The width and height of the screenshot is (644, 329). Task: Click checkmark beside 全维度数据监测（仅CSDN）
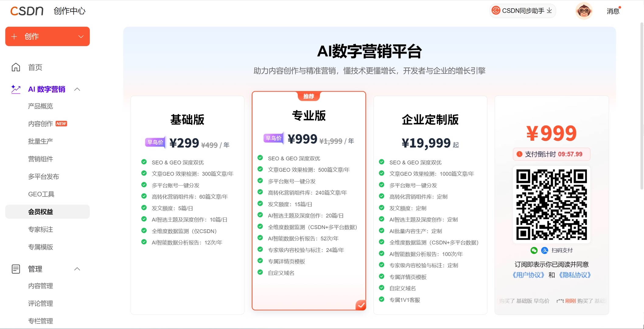click(144, 231)
